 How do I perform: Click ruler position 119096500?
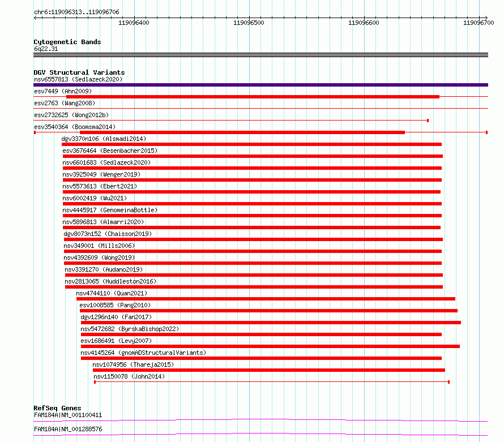pos(249,23)
